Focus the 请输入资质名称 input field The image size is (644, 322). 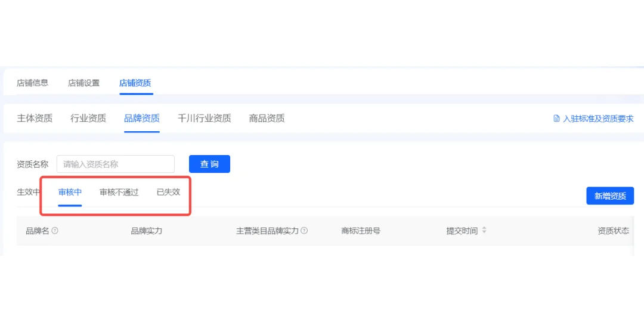point(116,164)
